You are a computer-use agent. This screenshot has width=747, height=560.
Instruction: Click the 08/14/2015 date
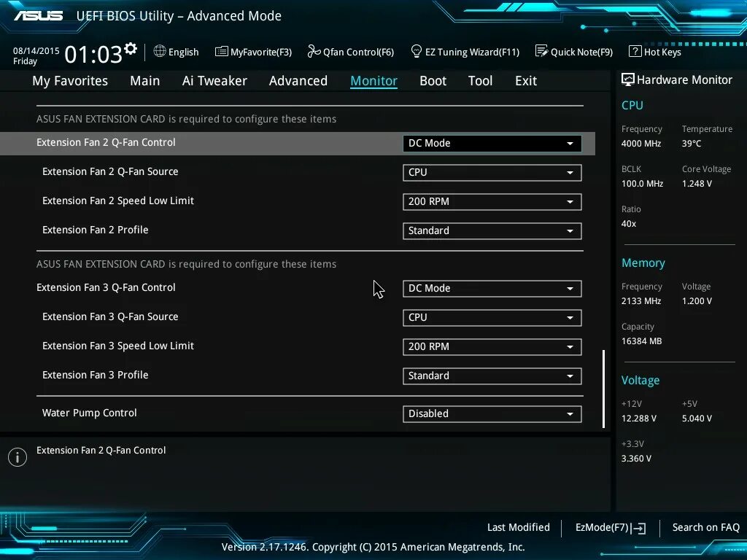[36, 50]
